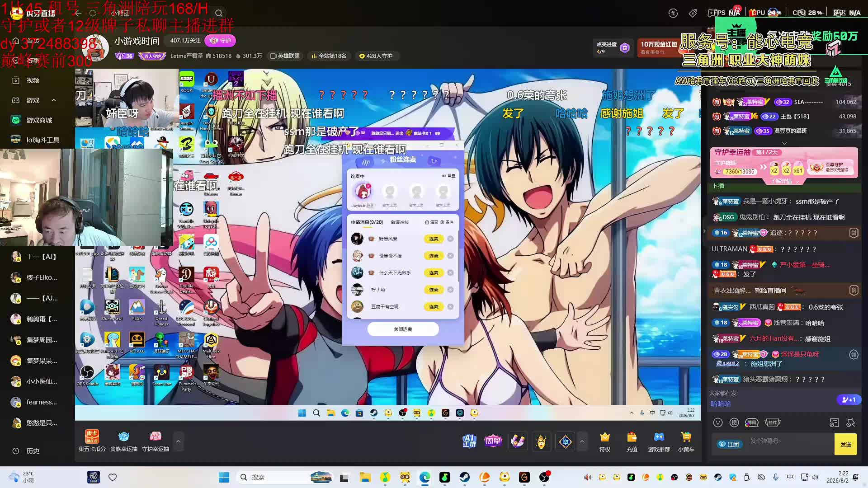This screenshot has height=488, width=868.
Task: Open Steam from the Windows taskbar
Action: pyautogui.click(x=464, y=477)
